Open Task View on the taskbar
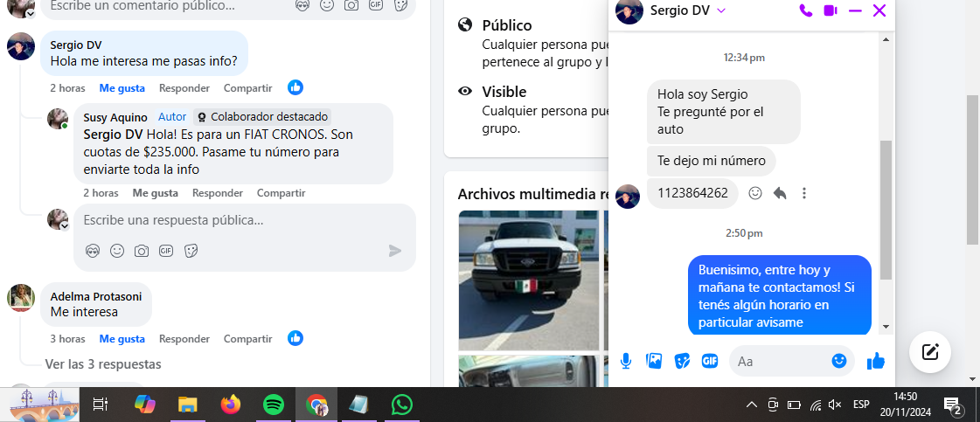The image size is (980, 422). [100, 405]
